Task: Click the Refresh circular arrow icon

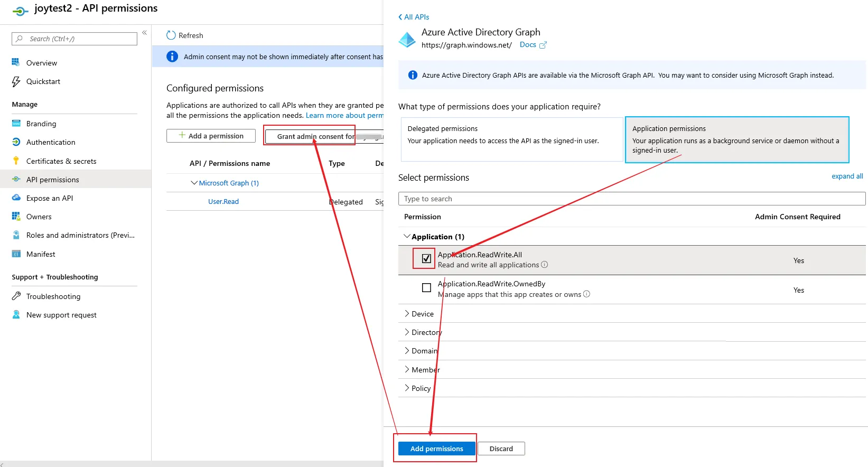Action: pyautogui.click(x=171, y=35)
